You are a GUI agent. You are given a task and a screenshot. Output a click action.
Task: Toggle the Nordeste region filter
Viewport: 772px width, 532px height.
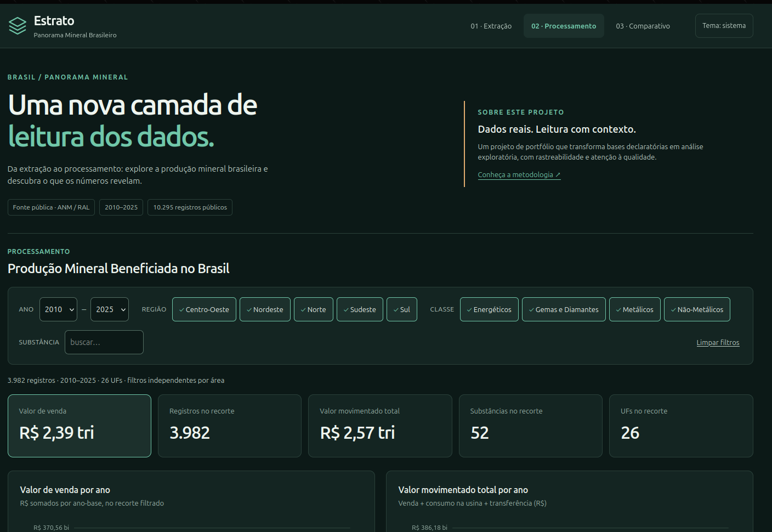pos(265,309)
